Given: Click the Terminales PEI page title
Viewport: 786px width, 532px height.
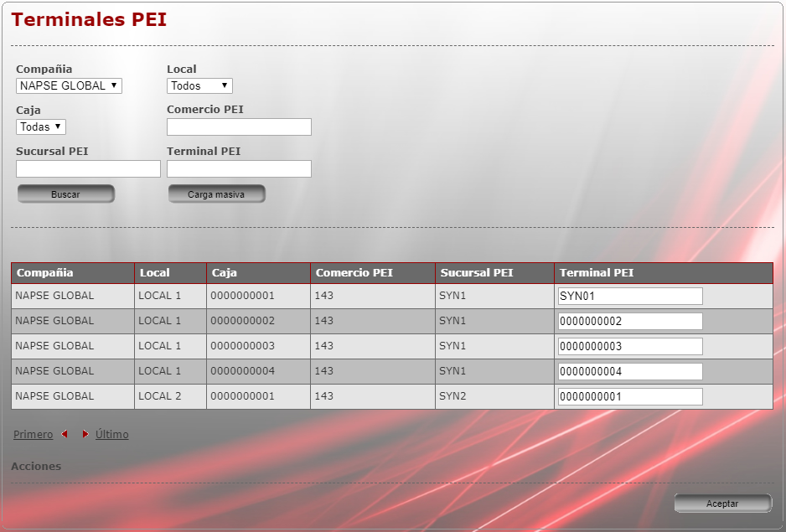Looking at the screenshot, I should point(89,19).
